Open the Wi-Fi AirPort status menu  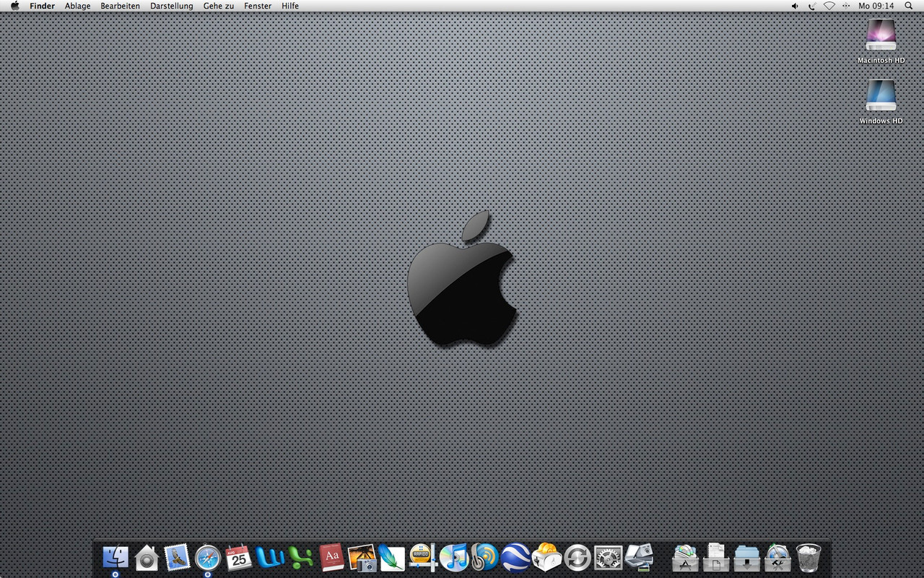click(829, 6)
